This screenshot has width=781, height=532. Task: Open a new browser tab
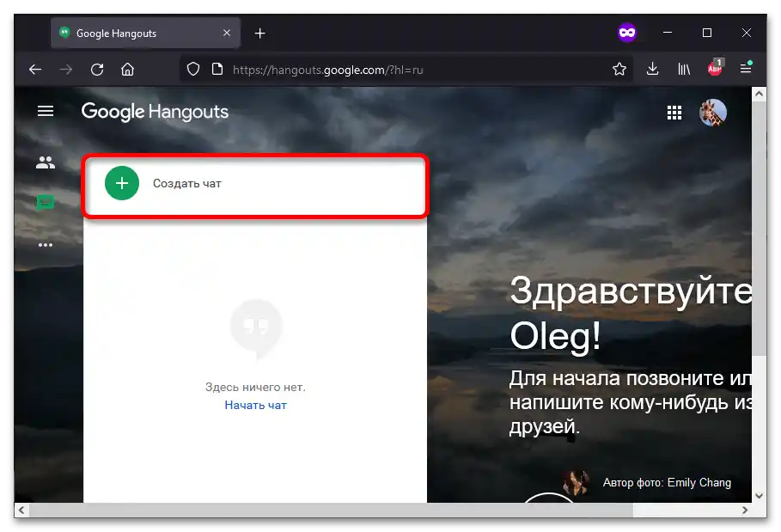260,34
